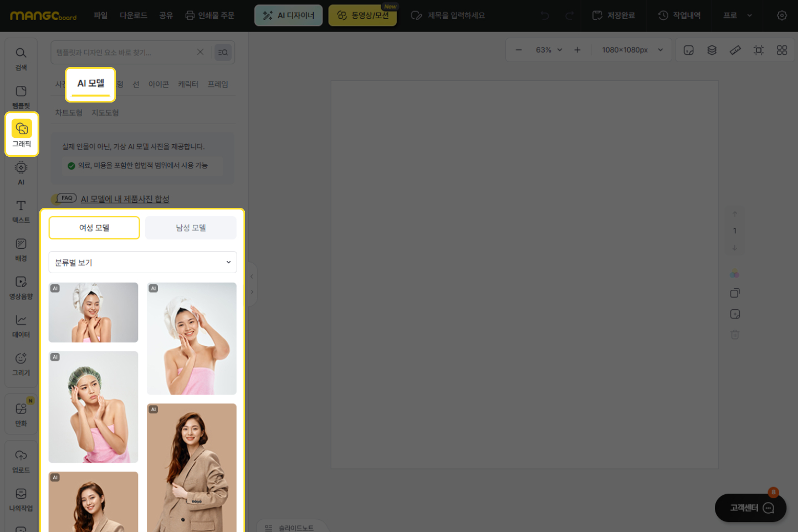This screenshot has height=532, width=798.
Task: Switch to 남성 모델 option
Action: click(191, 228)
